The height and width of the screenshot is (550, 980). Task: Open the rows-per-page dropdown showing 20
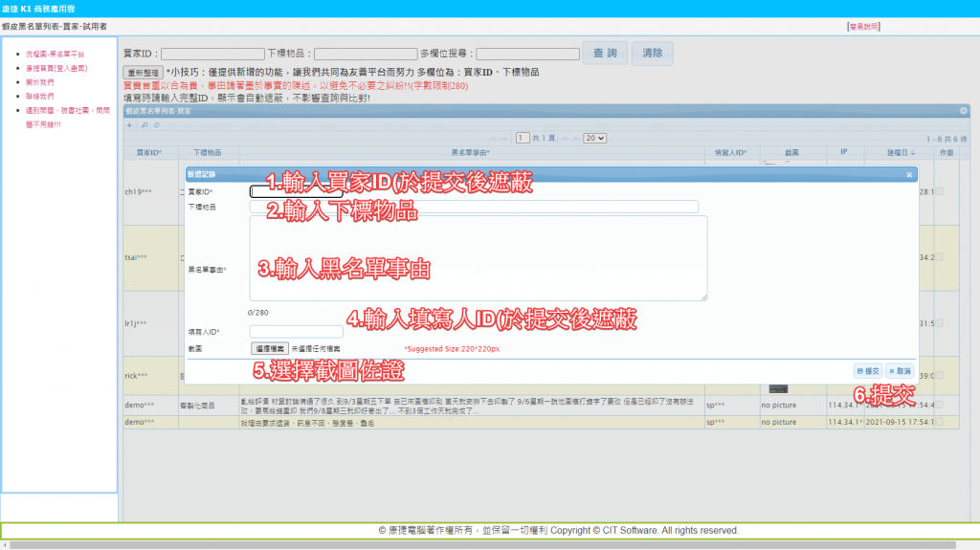pyautogui.click(x=594, y=139)
